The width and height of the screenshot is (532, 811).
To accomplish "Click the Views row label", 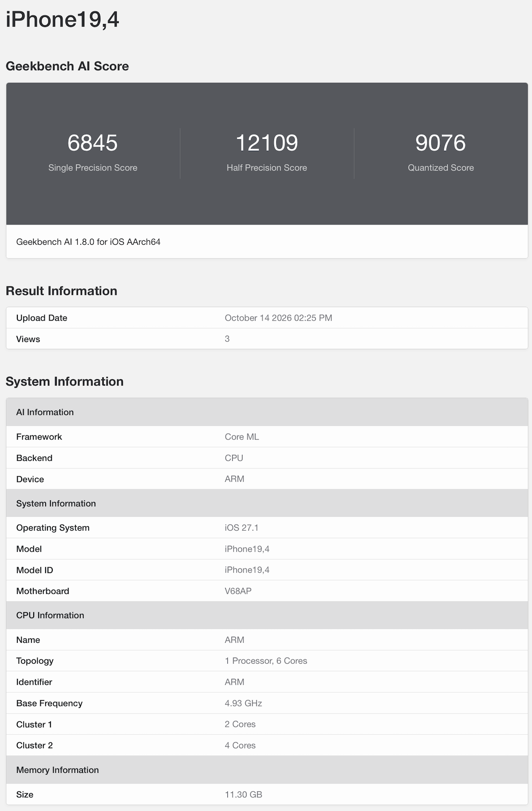I will 28,339.
